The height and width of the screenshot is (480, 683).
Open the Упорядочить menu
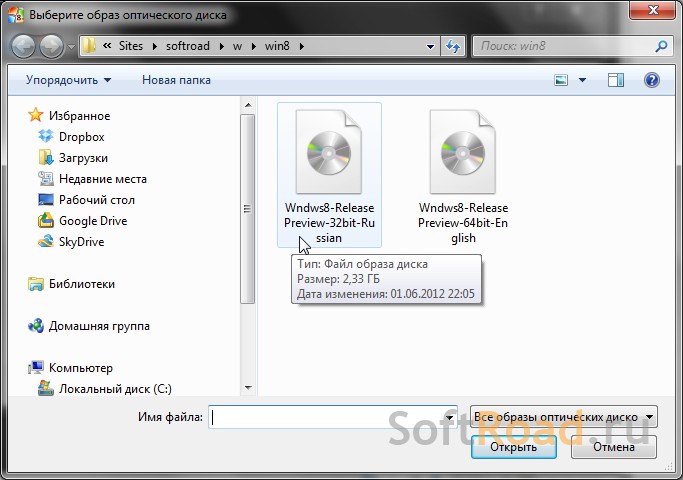68,80
